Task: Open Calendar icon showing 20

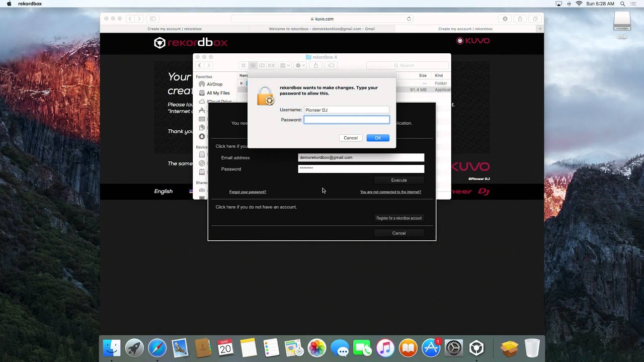Action: (x=225, y=348)
